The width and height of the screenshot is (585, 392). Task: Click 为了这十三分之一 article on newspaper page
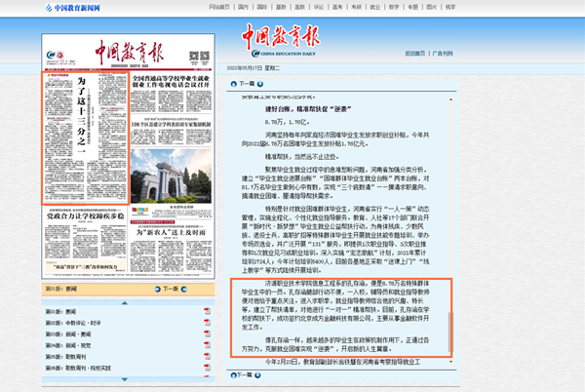[x=86, y=138]
